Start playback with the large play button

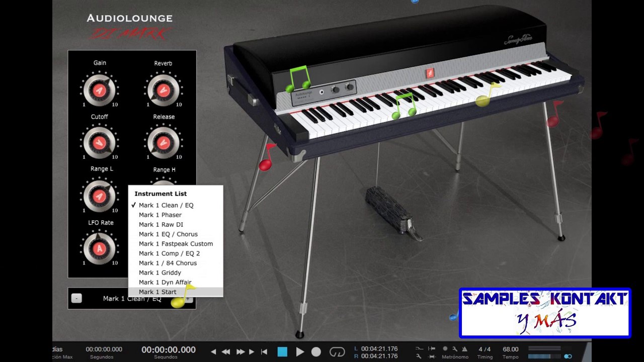(300, 352)
